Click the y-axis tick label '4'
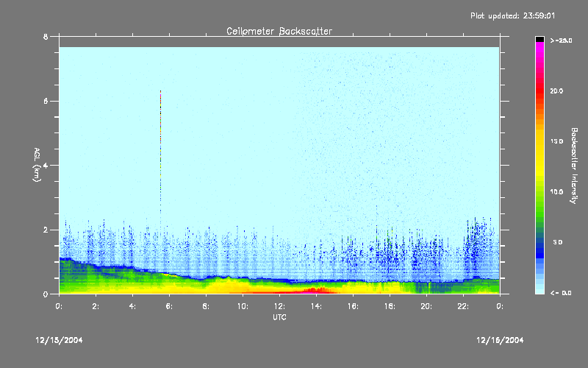Viewport: 588px width, 368px height. [46, 166]
